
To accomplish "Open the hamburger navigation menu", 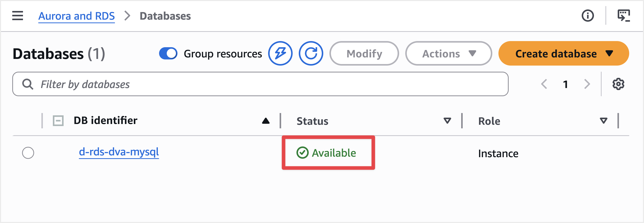I will click(18, 16).
